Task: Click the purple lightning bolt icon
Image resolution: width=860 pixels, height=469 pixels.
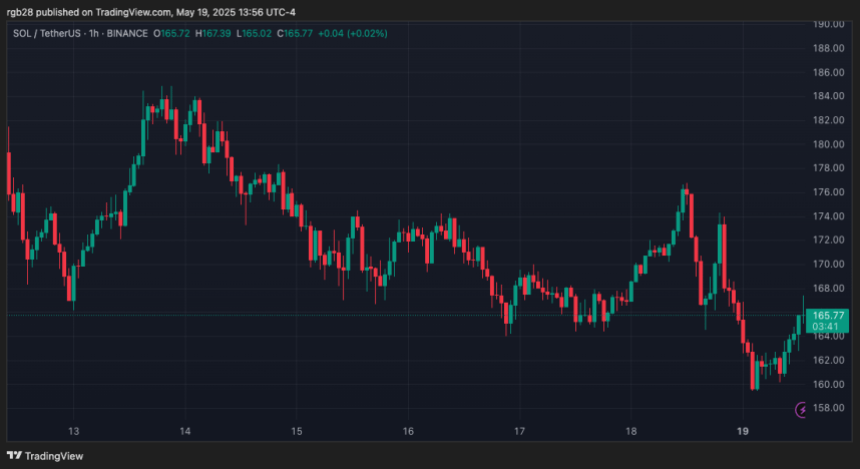Action: pyautogui.click(x=802, y=409)
